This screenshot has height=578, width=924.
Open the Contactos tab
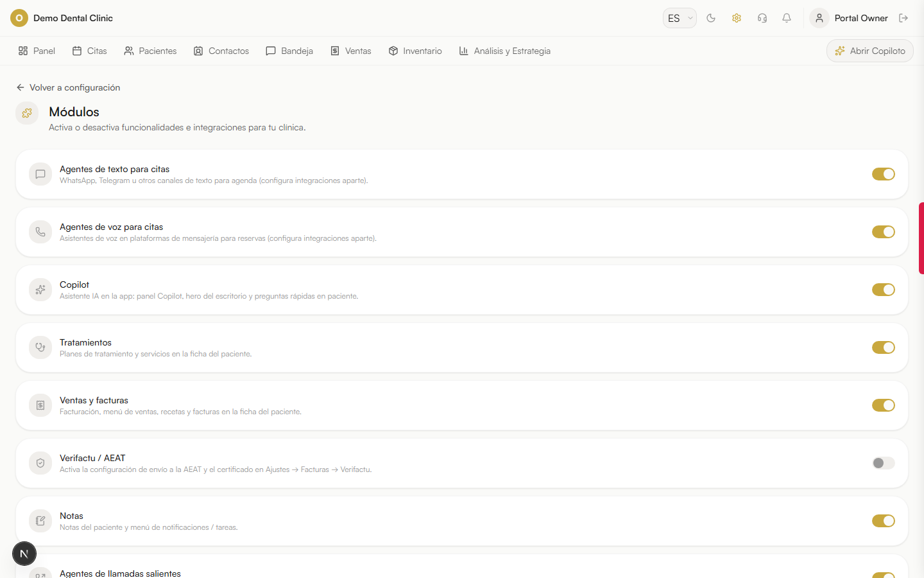pos(221,51)
